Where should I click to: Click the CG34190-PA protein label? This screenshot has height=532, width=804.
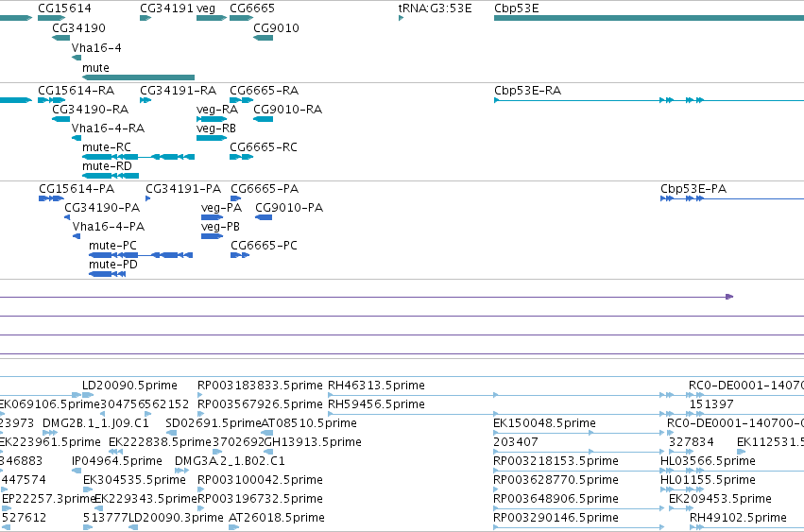coord(102,208)
